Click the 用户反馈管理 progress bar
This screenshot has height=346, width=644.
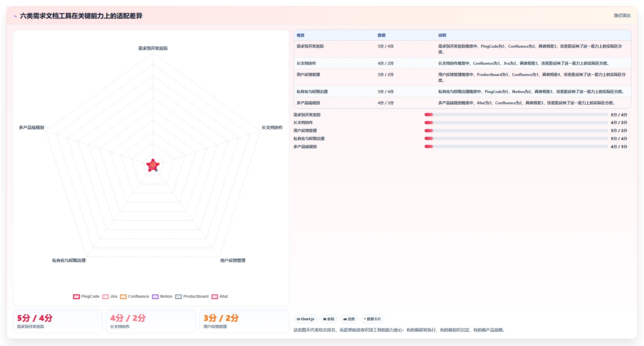point(516,131)
